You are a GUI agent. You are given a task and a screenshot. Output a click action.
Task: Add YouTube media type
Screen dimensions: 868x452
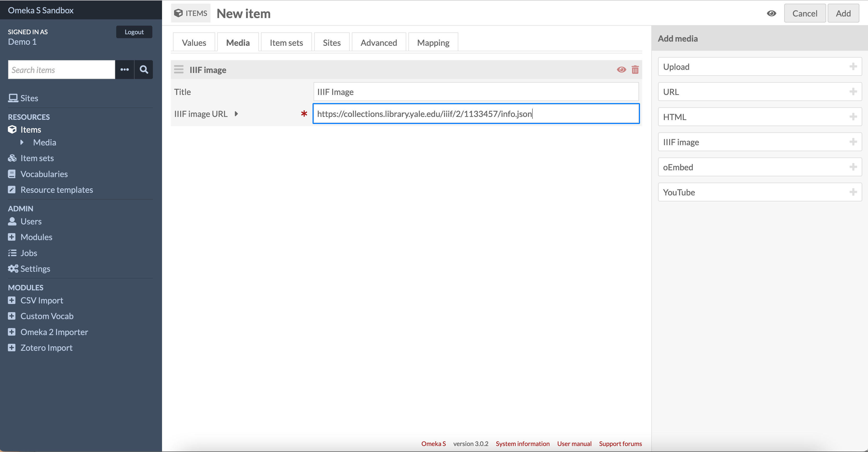tap(760, 192)
